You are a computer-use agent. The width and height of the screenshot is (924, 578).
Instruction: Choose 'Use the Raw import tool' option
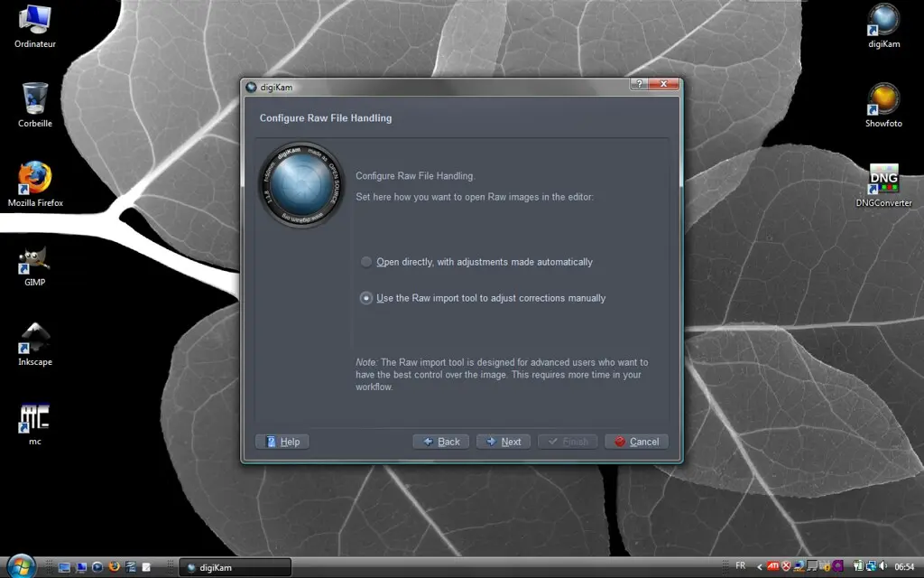[366, 298]
